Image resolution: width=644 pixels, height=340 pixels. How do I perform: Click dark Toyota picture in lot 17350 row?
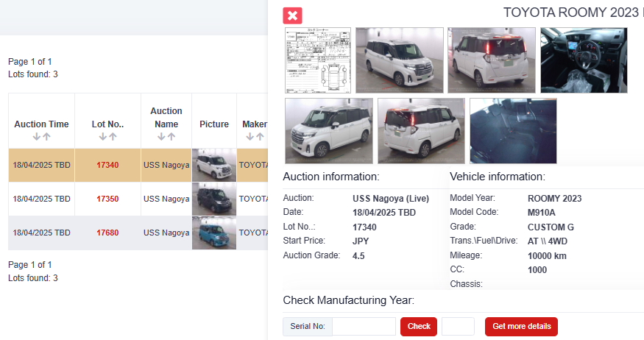[214, 199]
